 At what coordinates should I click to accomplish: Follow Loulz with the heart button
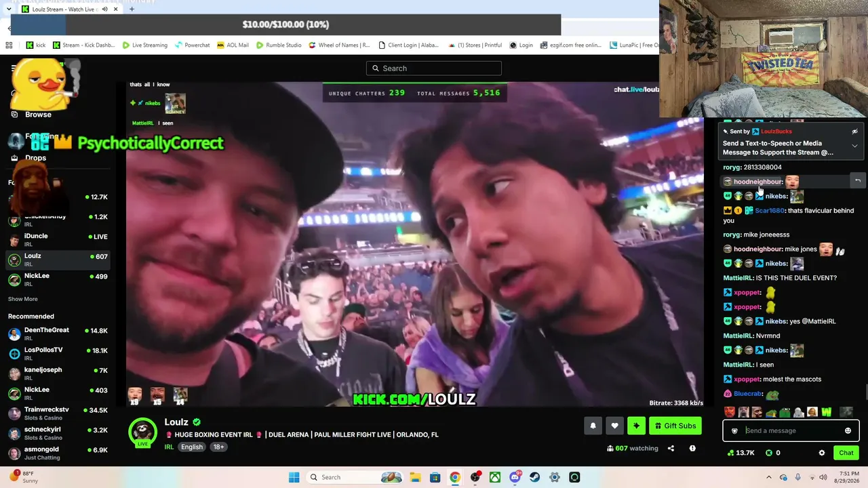pos(614,426)
